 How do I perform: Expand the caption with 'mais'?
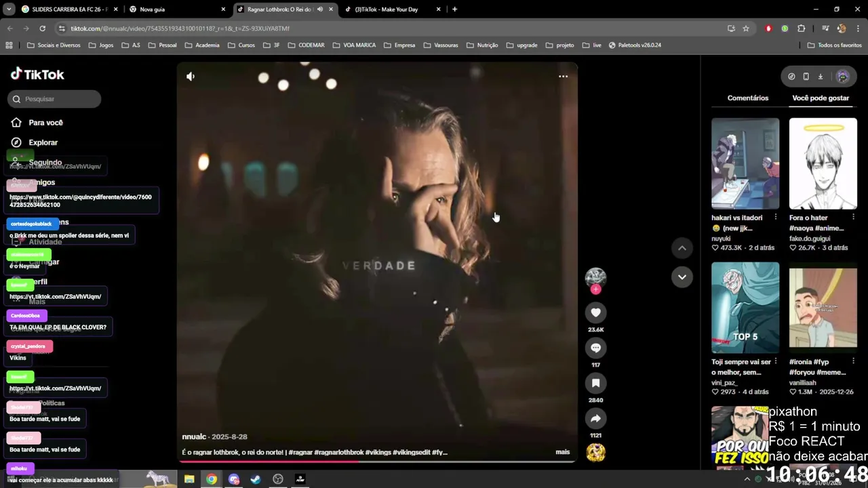click(x=563, y=452)
